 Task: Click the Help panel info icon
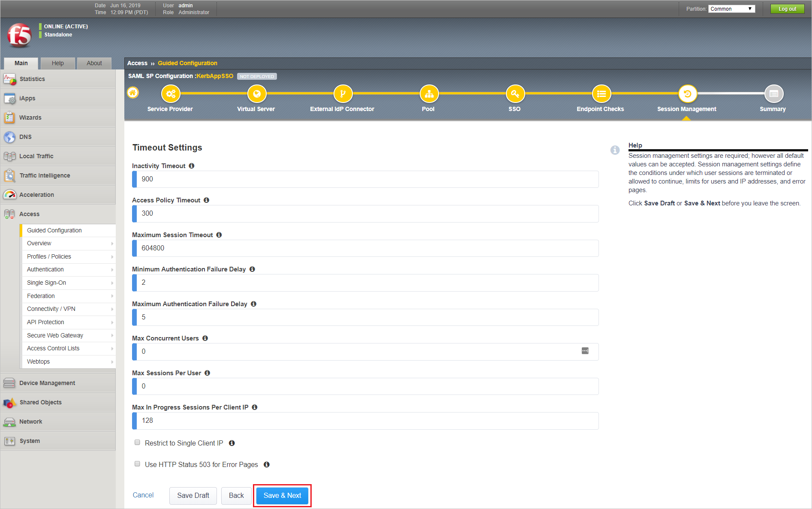click(x=615, y=150)
